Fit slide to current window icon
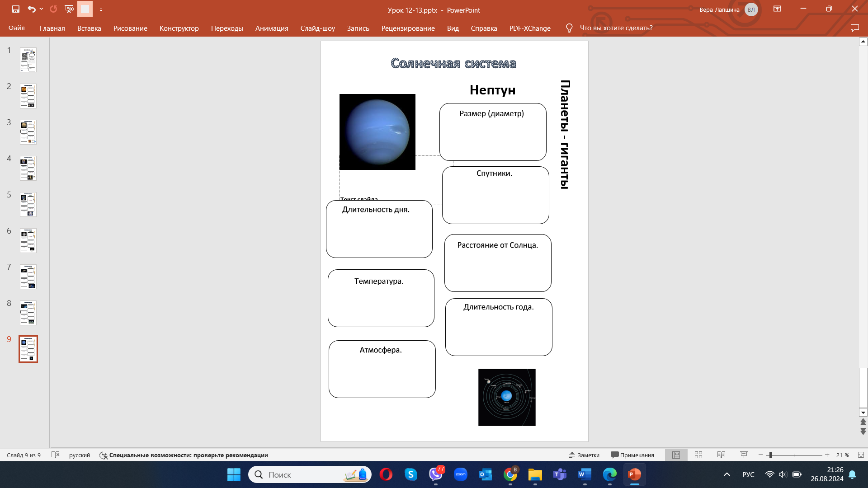Image resolution: width=868 pixels, height=488 pixels. 861,455
